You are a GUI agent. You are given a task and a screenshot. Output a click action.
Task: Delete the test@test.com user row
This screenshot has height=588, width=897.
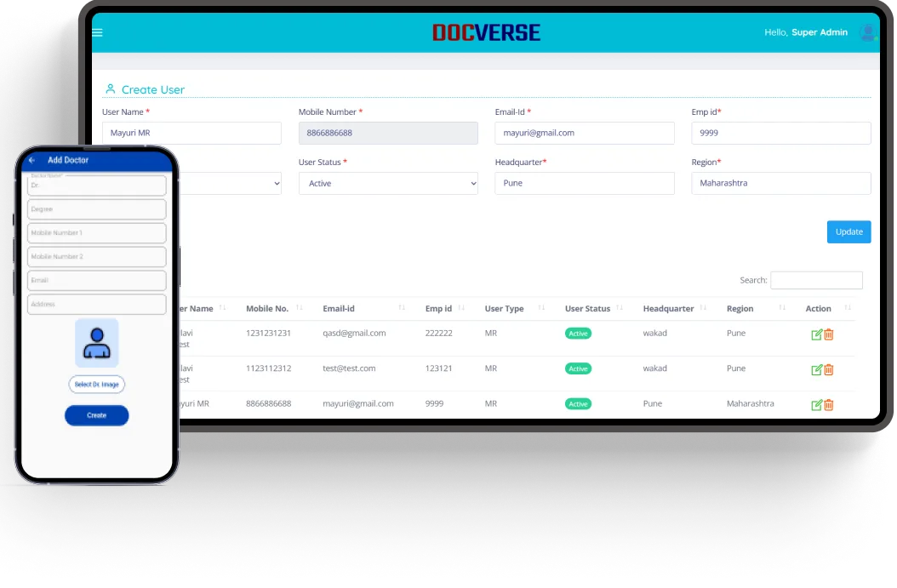[x=828, y=370]
